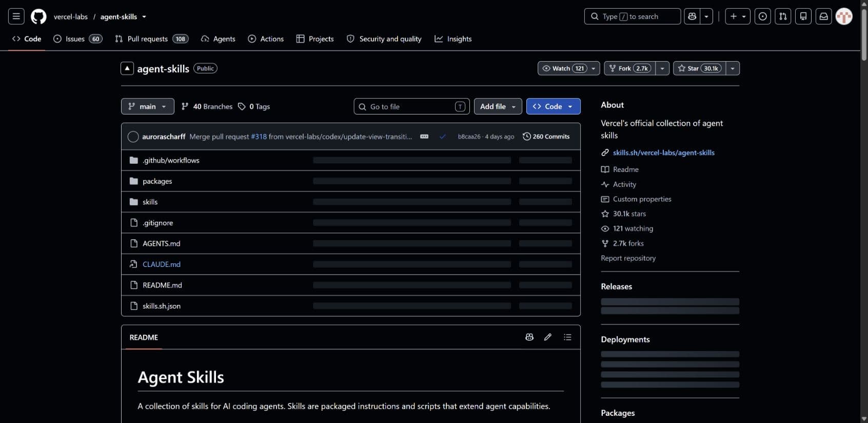Click the Readme link in About
Viewport: 868px width, 423px height.
point(620,169)
